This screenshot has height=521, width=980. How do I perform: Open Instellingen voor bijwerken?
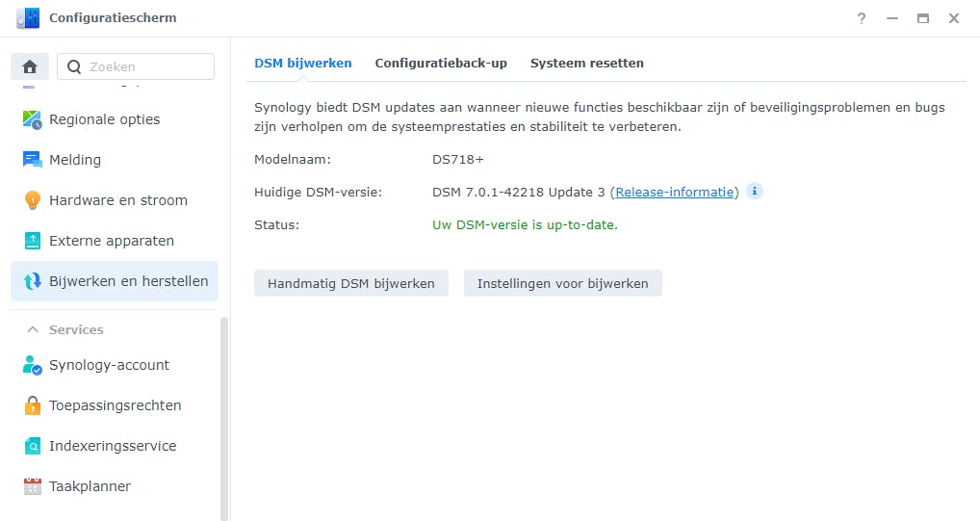[563, 283]
